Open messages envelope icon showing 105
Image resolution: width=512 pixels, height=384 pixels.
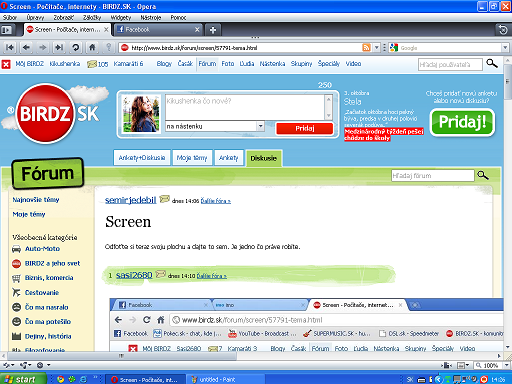92,64
